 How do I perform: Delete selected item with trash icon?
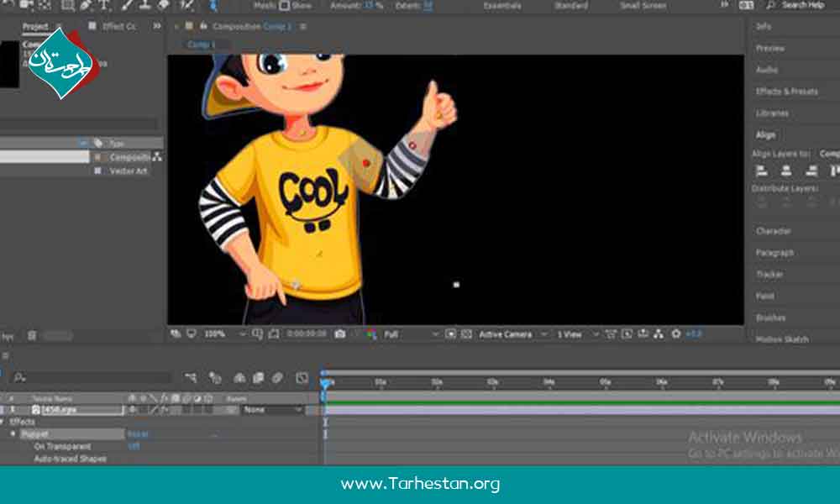pyautogui.click(x=32, y=335)
